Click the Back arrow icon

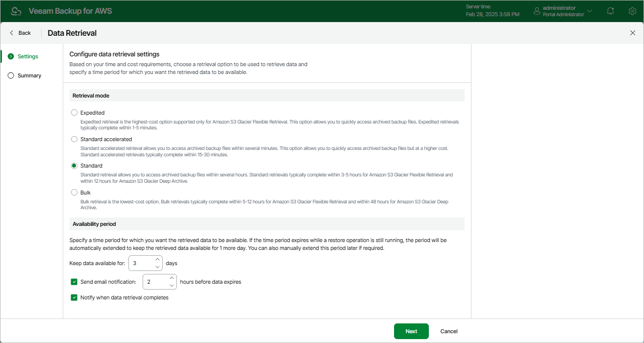[x=12, y=33]
